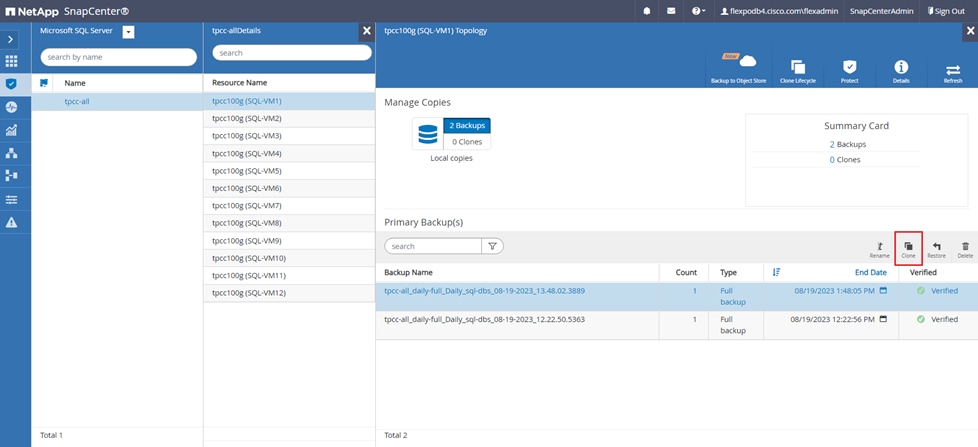This screenshot has height=447, width=978.
Task: Click the Rename backup icon
Action: pos(879,249)
